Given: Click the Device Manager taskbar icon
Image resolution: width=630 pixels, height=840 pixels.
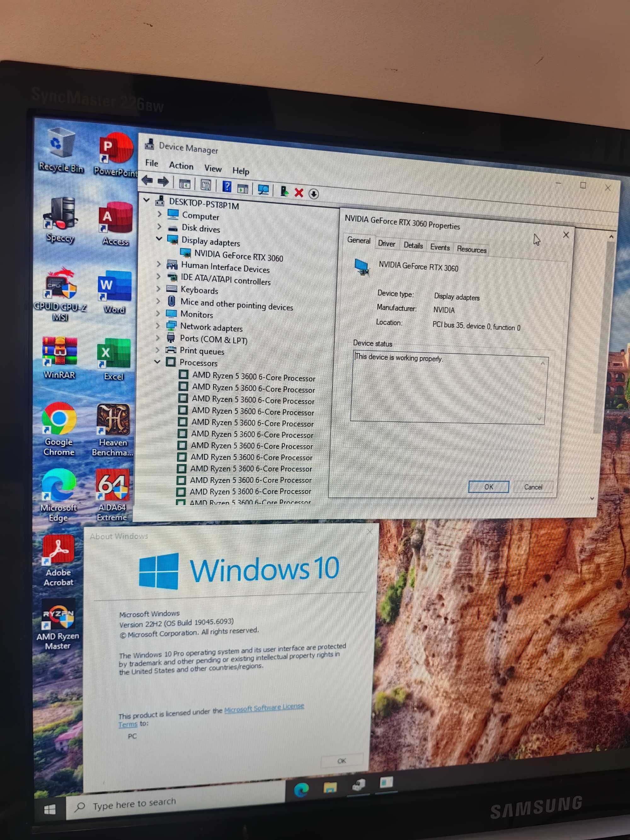Looking at the screenshot, I should [358, 785].
